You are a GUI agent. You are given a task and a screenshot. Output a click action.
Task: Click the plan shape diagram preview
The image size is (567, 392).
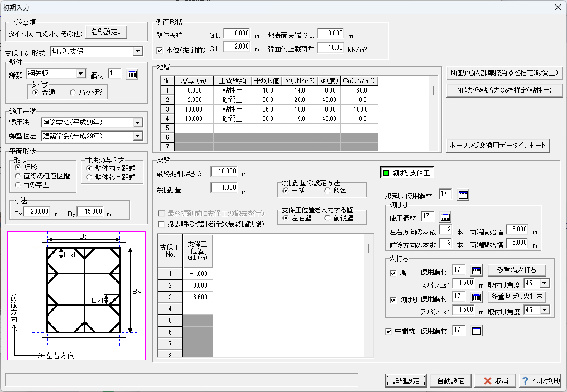tap(76, 296)
